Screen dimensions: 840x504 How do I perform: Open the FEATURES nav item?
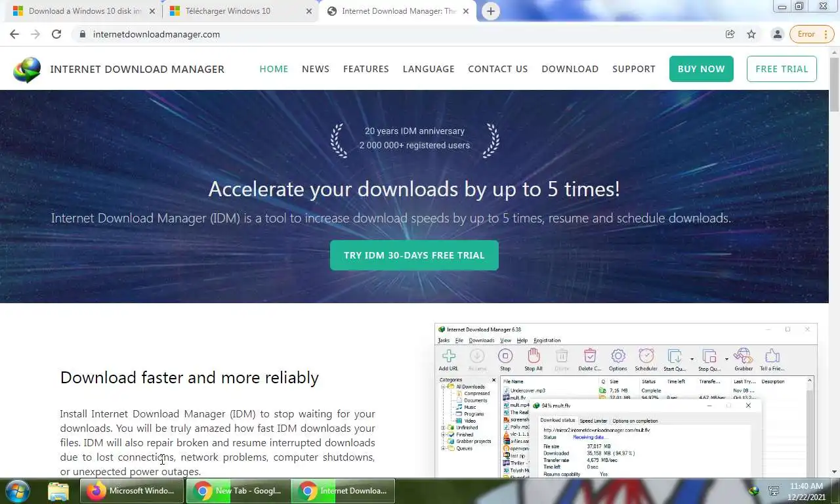[x=366, y=69]
